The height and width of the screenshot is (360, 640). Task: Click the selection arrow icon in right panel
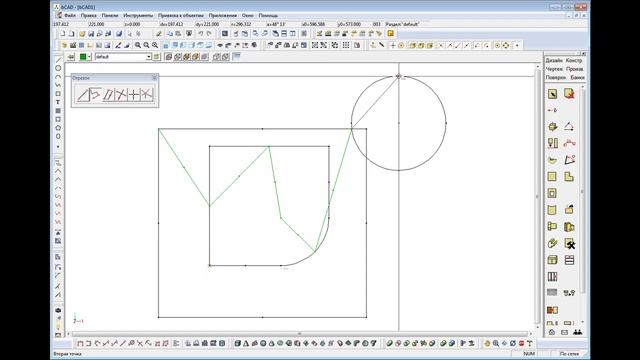[552, 94]
